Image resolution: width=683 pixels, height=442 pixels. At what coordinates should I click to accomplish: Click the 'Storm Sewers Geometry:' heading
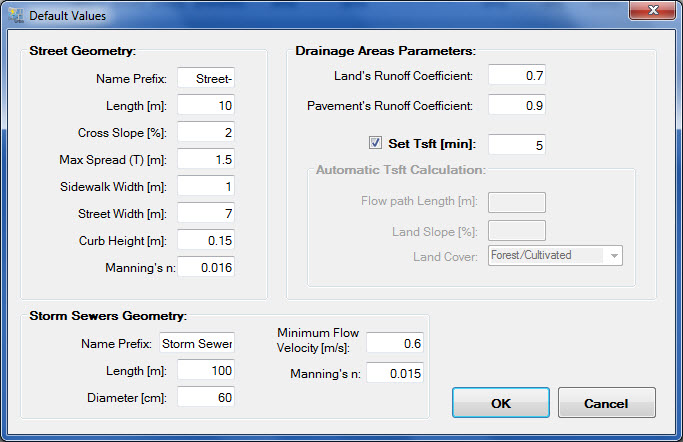coord(108,316)
